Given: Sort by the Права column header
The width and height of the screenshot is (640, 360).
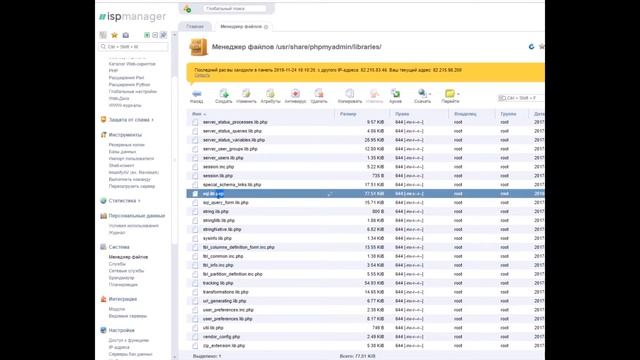Looking at the screenshot, I should click(x=402, y=114).
